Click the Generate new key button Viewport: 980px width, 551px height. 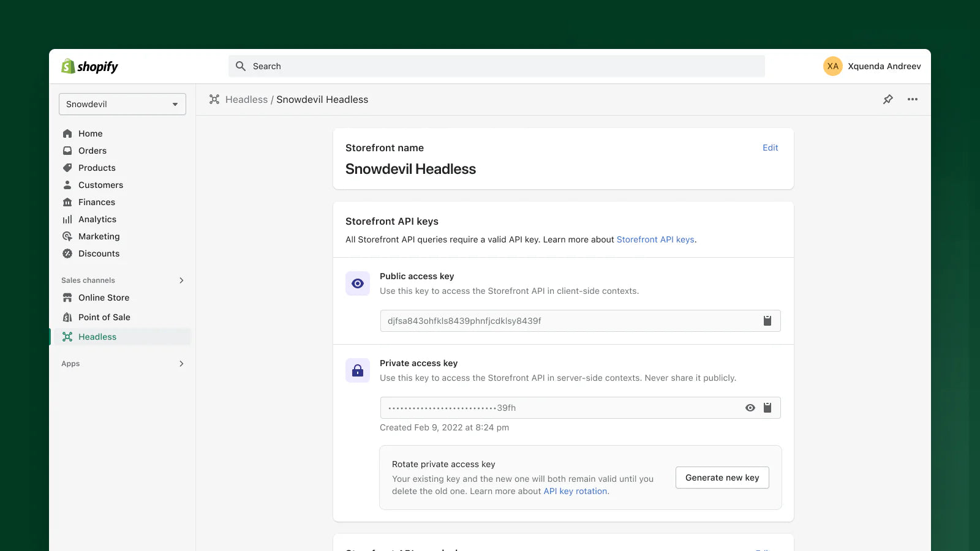point(722,478)
